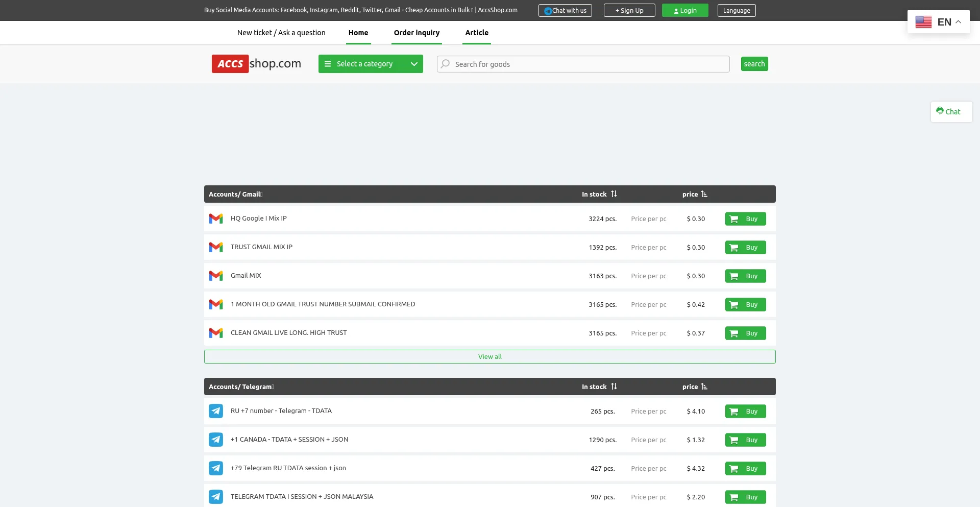Image resolution: width=980 pixels, height=507 pixels.
Task: Click the green Login button
Action: tap(685, 11)
